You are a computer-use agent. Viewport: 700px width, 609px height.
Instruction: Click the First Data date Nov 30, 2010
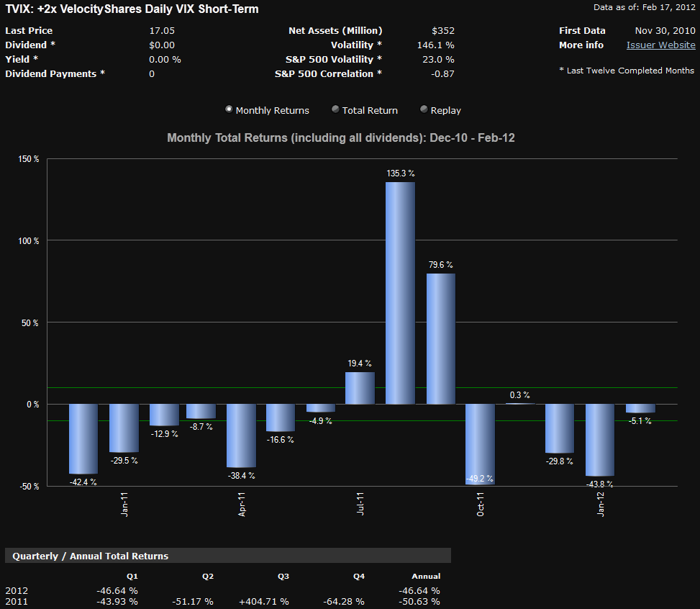(665, 31)
